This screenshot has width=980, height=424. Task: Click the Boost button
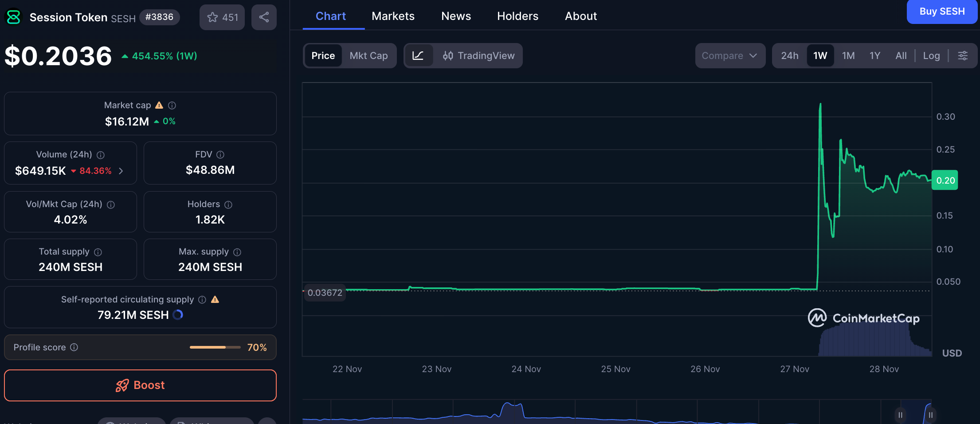[140, 385]
